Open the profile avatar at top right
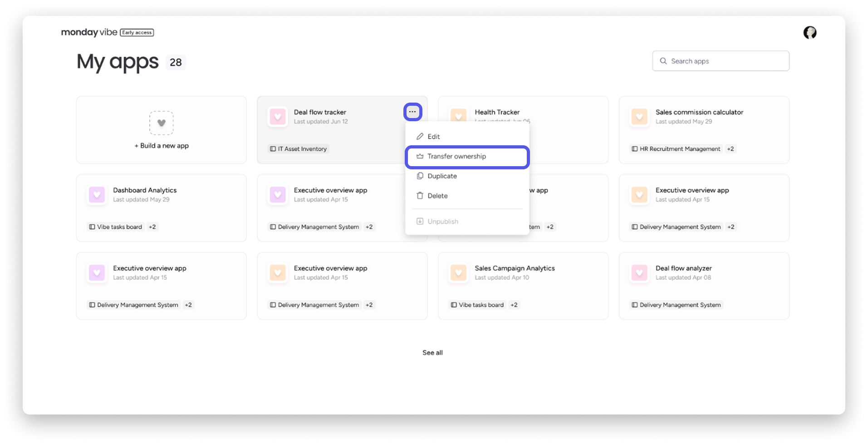The height and width of the screenshot is (444, 868). pos(810,32)
